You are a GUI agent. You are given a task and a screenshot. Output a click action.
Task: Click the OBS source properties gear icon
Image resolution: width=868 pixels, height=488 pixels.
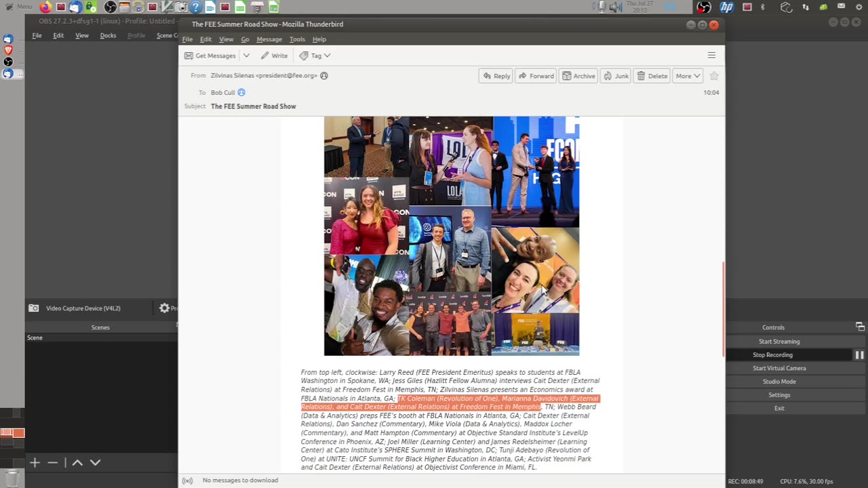(164, 308)
